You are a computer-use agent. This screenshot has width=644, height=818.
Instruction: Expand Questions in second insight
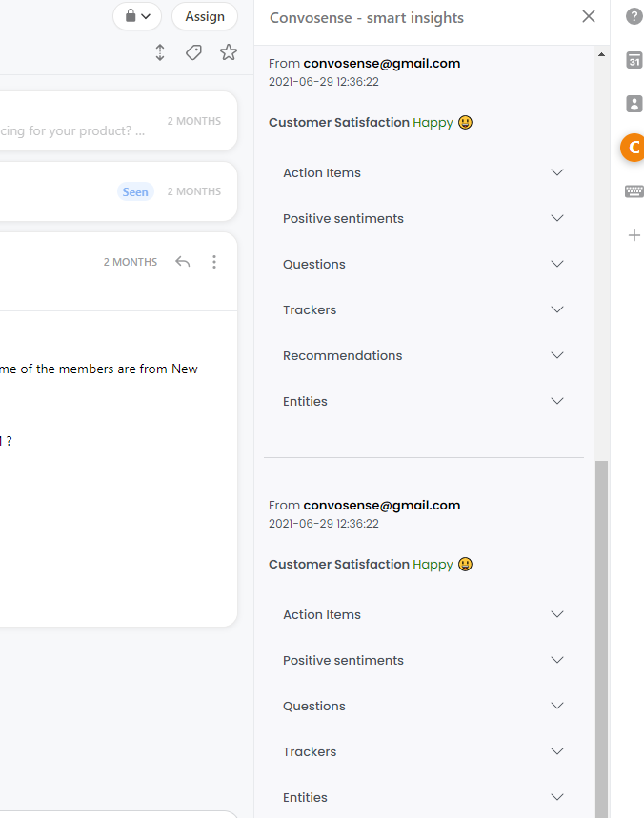(x=423, y=706)
